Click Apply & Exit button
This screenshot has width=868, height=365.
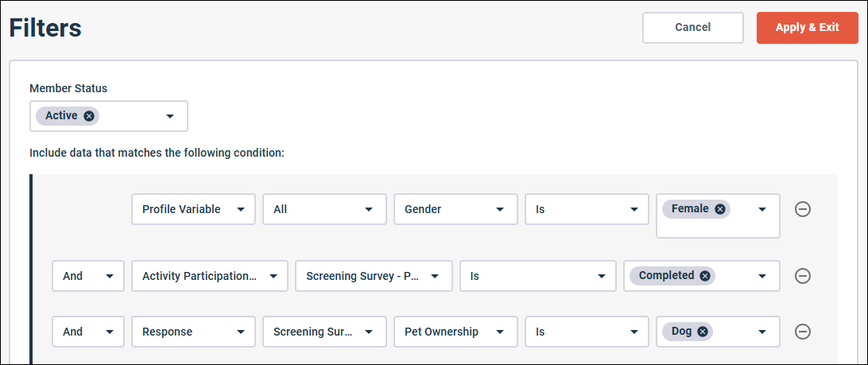(807, 27)
